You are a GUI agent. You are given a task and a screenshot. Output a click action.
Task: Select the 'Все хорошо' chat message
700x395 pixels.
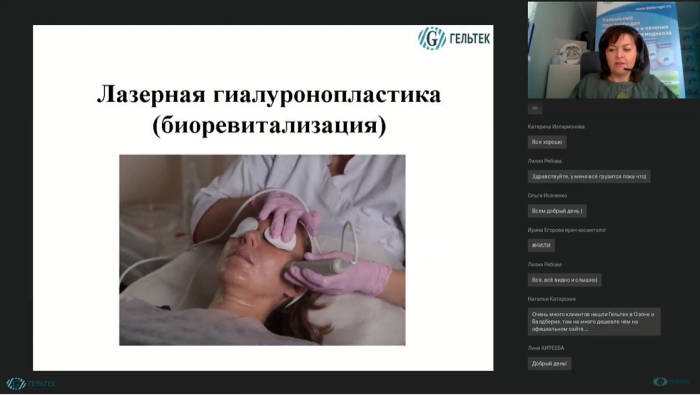pos(547,142)
